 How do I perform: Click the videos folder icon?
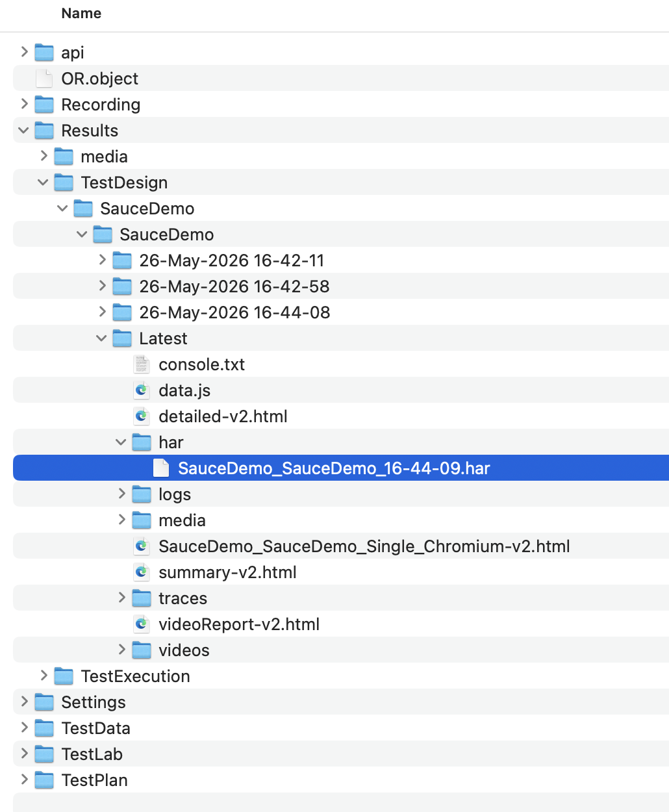(142, 650)
